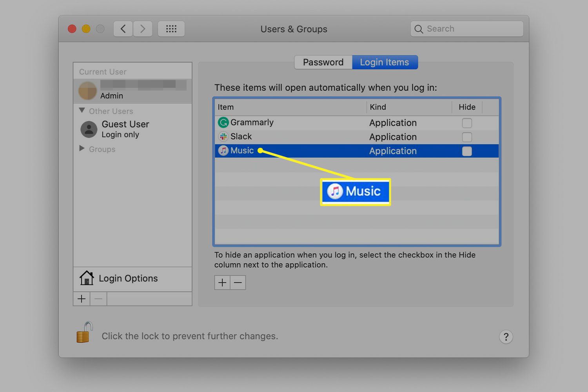Click the Groups label in sidebar

pyautogui.click(x=102, y=149)
